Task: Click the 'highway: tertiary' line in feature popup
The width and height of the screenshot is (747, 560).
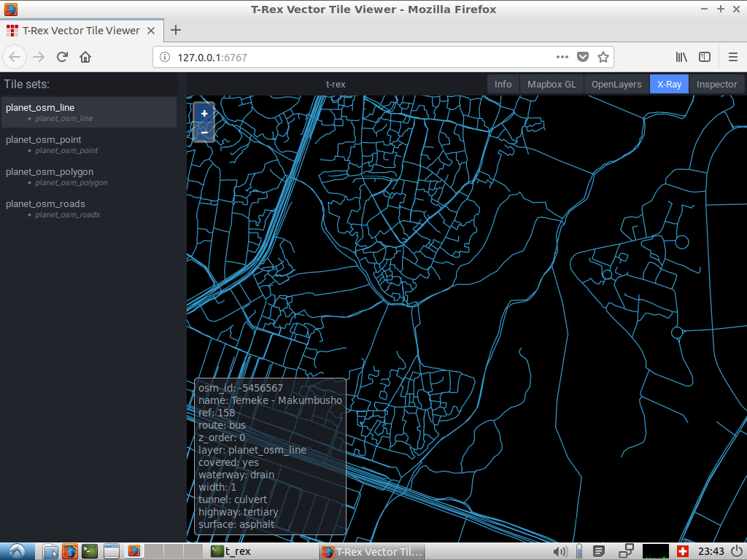Action: [239, 512]
